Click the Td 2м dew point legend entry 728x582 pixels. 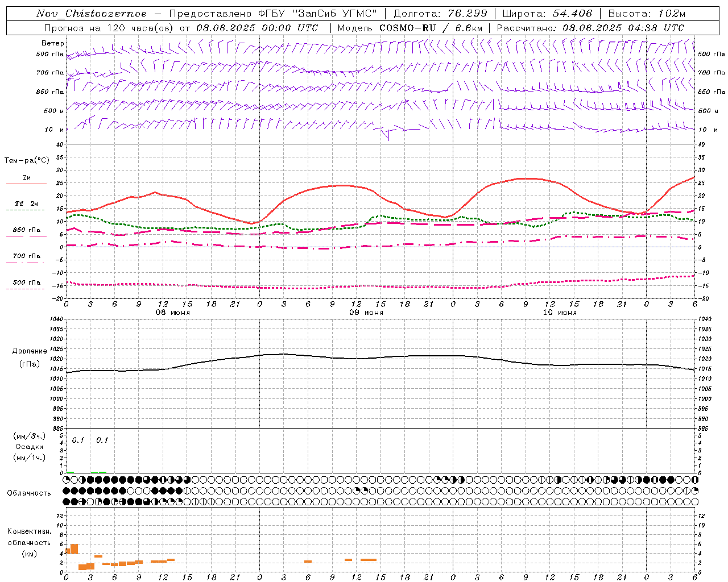pyautogui.click(x=27, y=203)
